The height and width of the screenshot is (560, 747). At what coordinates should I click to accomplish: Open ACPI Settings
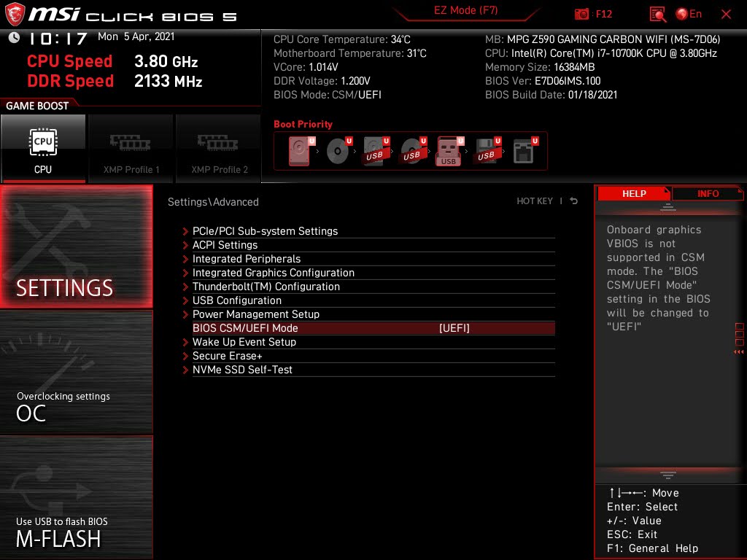(x=373, y=245)
